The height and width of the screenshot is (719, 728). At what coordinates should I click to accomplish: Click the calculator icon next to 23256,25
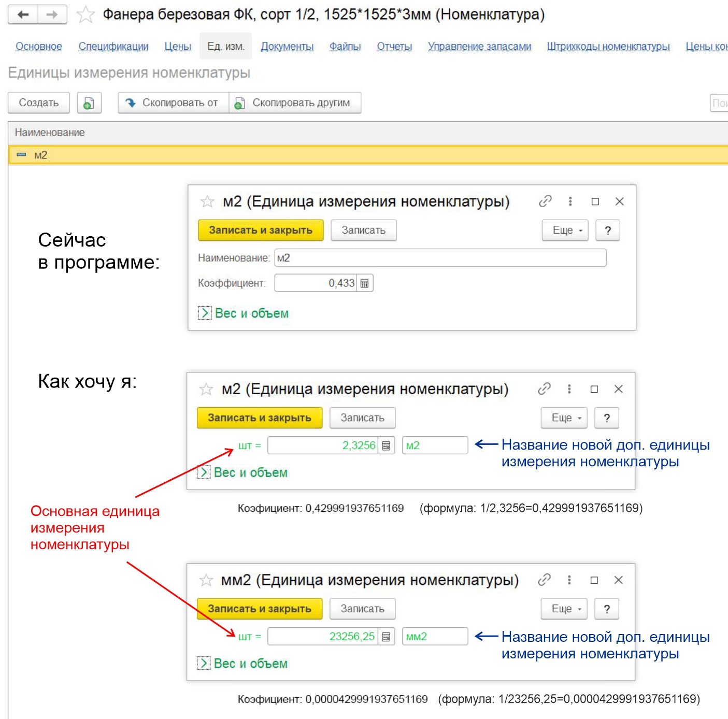click(386, 637)
